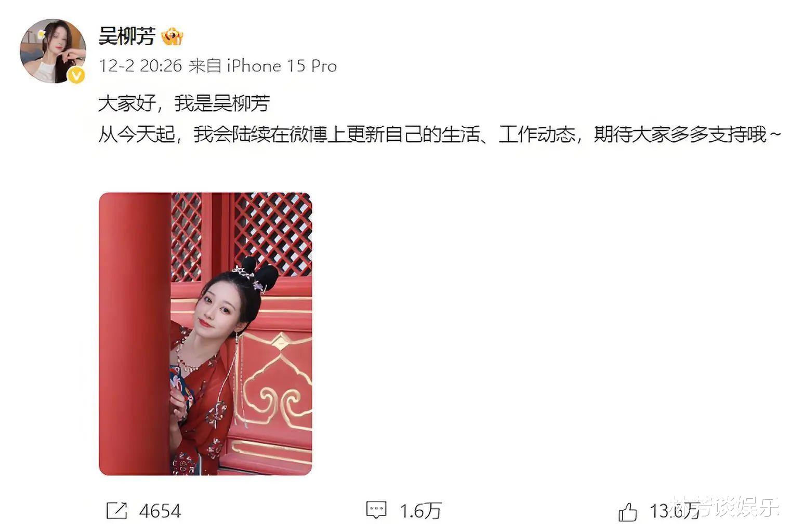
Task: Click the 来自 label before device name
Action: 205,66
